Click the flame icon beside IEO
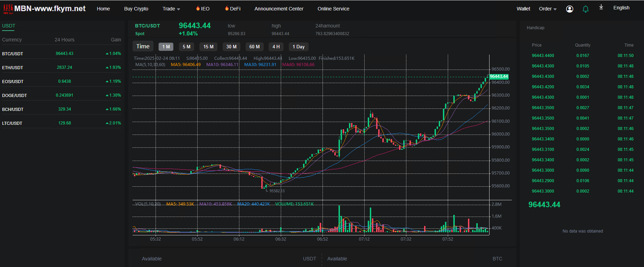 pyautogui.click(x=198, y=8)
